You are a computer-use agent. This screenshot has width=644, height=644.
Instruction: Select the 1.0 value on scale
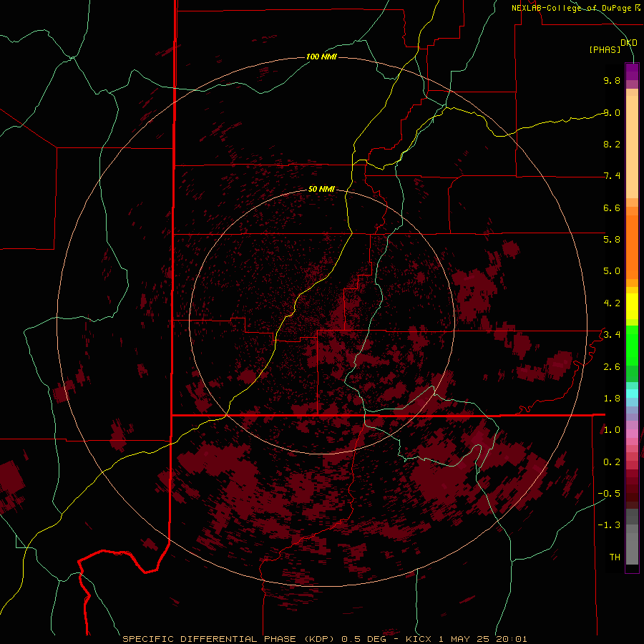click(612, 430)
